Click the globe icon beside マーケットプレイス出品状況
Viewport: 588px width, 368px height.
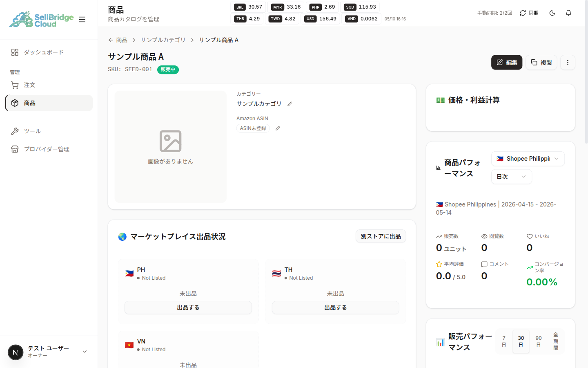(122, 237)
